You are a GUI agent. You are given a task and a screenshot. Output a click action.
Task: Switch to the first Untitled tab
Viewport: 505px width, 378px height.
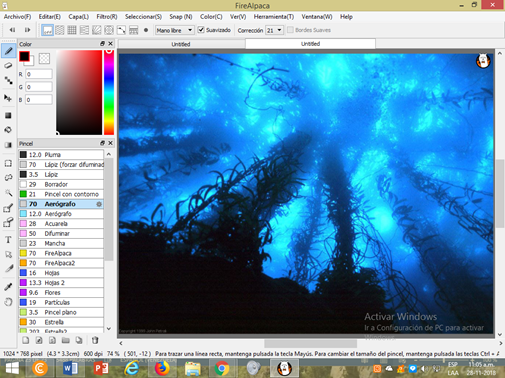pos(181,44)
